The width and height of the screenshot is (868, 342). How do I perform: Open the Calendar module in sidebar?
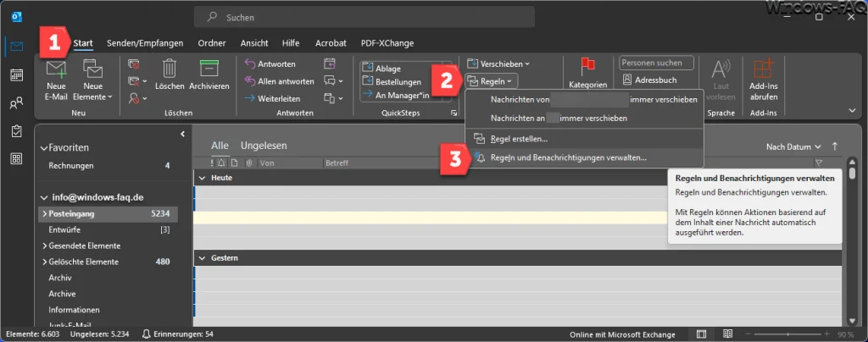tap(16, 75)
